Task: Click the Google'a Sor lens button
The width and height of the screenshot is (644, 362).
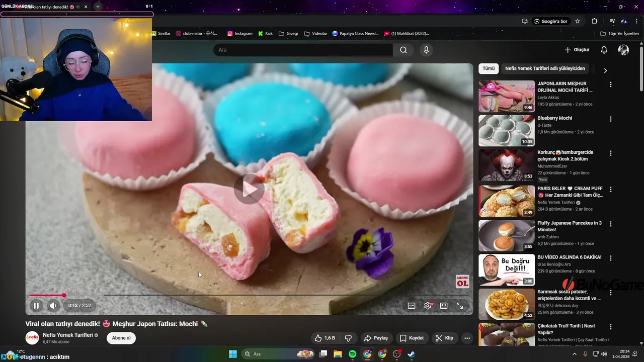Action: [551, 21]
